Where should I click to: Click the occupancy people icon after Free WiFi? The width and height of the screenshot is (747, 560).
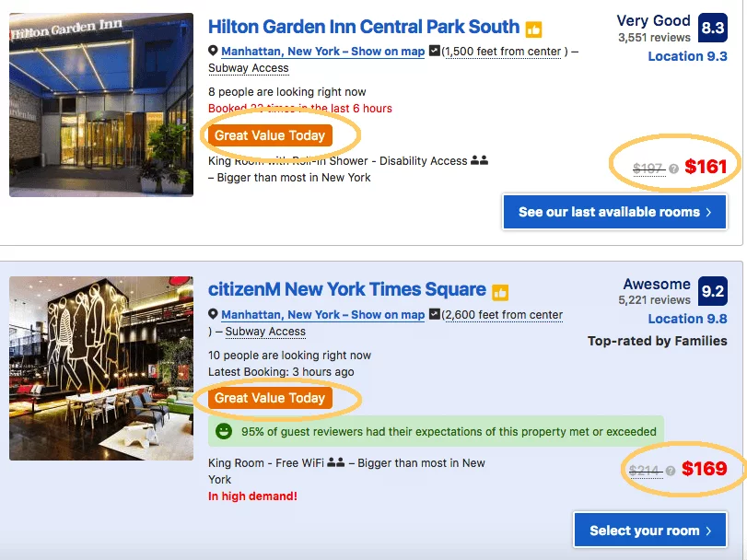click(x=336, y=462)
